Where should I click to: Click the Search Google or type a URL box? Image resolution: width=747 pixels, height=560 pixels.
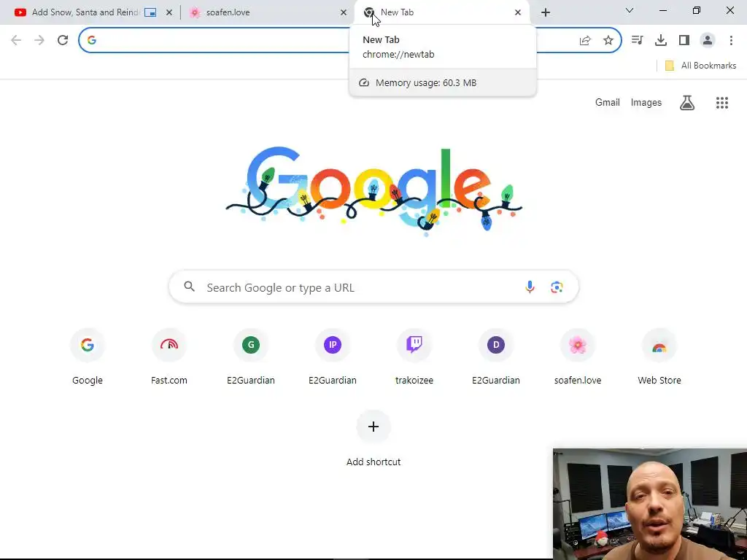(x=374, y=287)
